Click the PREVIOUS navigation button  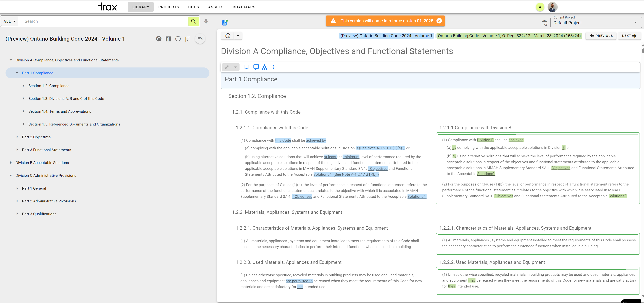click(601, 36)
